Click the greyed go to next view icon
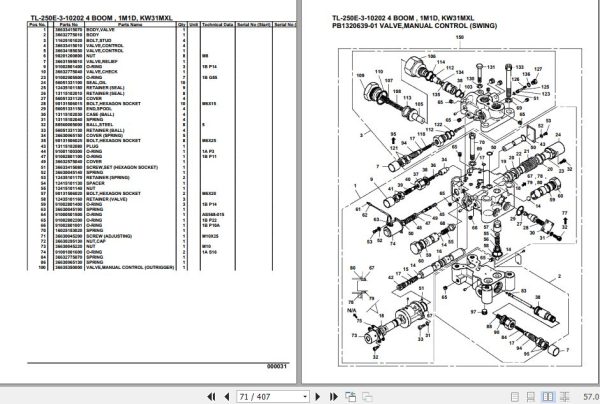The height and width of the screenshot is (404, 600). [x=367, y=397]
